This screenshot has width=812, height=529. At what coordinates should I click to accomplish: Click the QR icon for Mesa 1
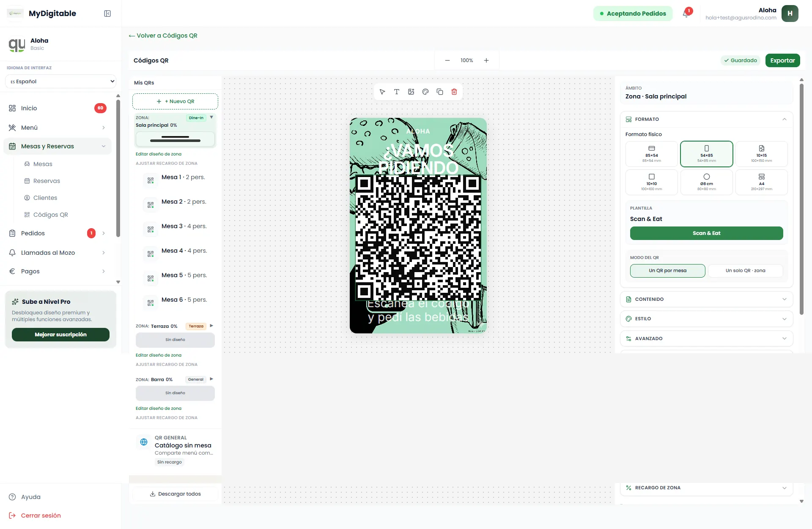[x=151, y=180]
